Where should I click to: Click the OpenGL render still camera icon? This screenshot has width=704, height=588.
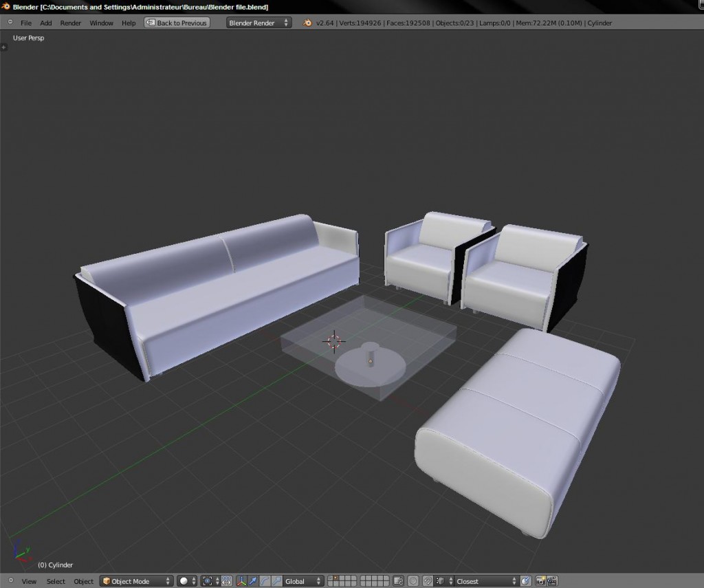pyautogui.click(x=539, y=582)
